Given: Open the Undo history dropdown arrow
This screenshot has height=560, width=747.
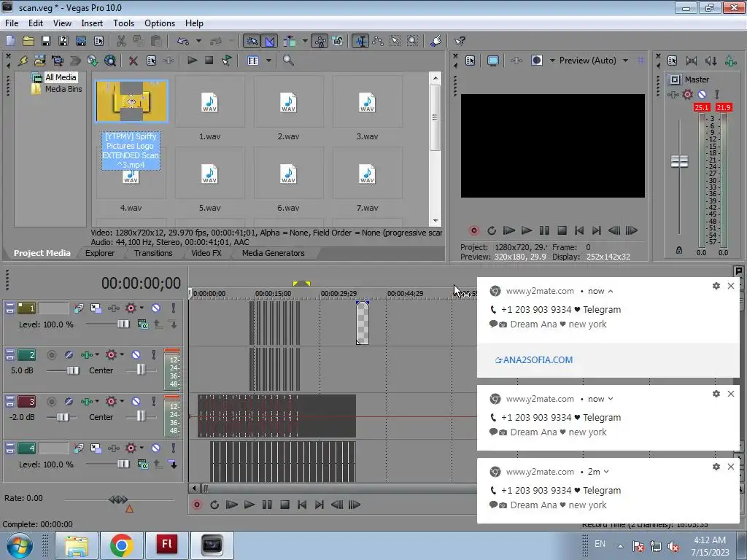Looking at the screenshot, I should click(x=198, y=41).
